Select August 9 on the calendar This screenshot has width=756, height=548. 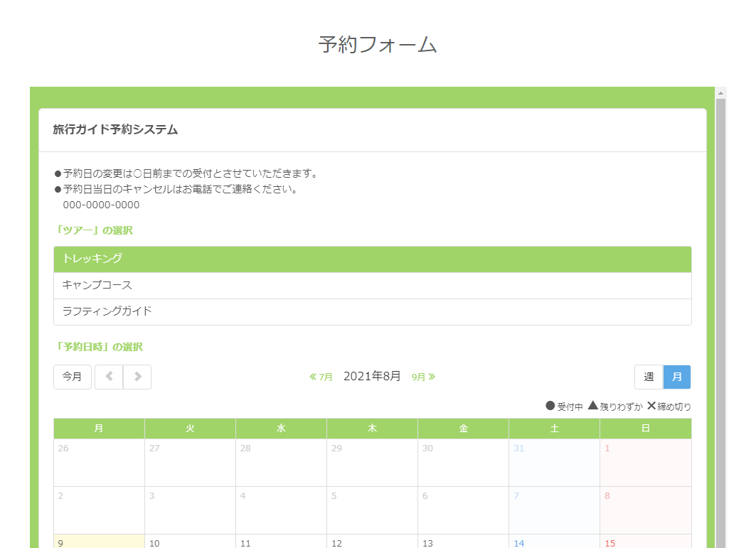(x=99, y=542)
